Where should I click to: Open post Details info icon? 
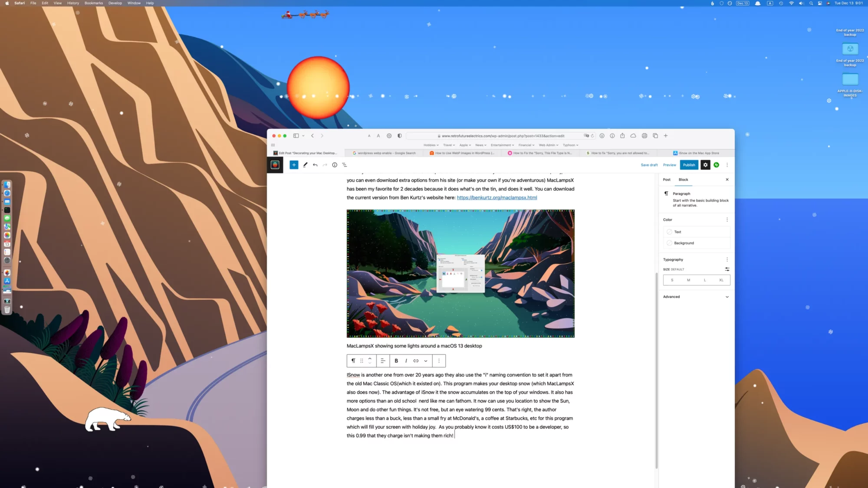pyautogui.click(x=335, y=165)
